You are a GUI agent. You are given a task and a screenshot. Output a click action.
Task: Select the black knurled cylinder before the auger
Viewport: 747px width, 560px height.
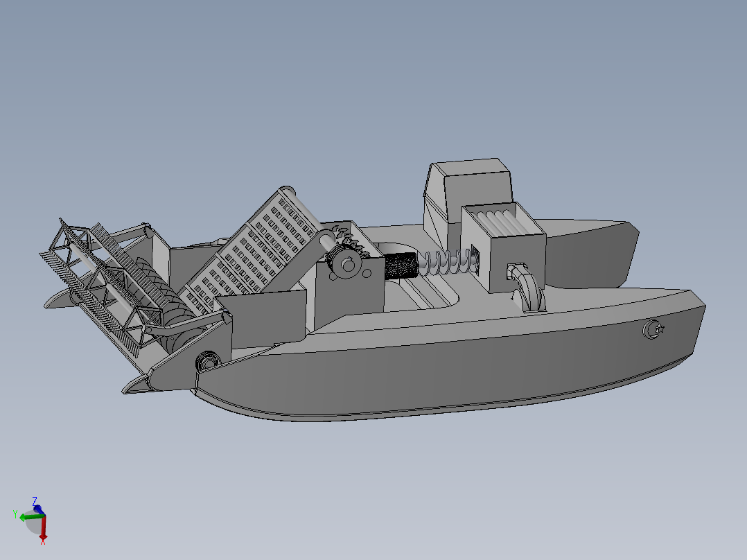point(401,265)
